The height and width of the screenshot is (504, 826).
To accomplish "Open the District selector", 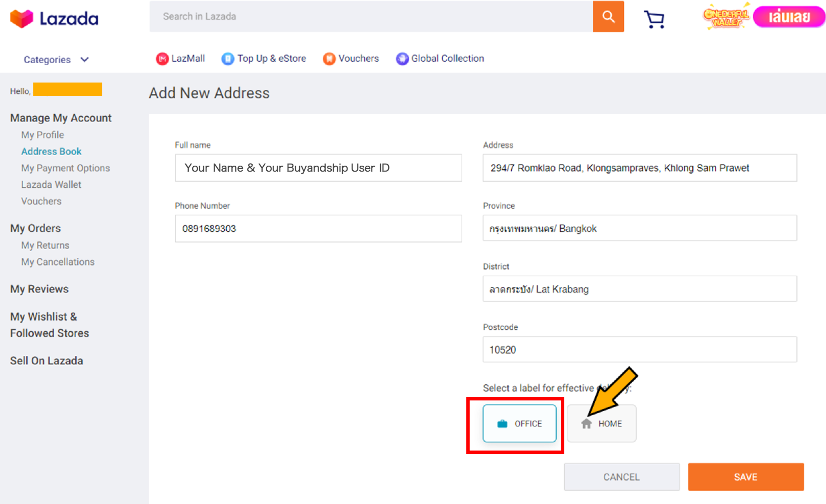I will click(639, 288).
